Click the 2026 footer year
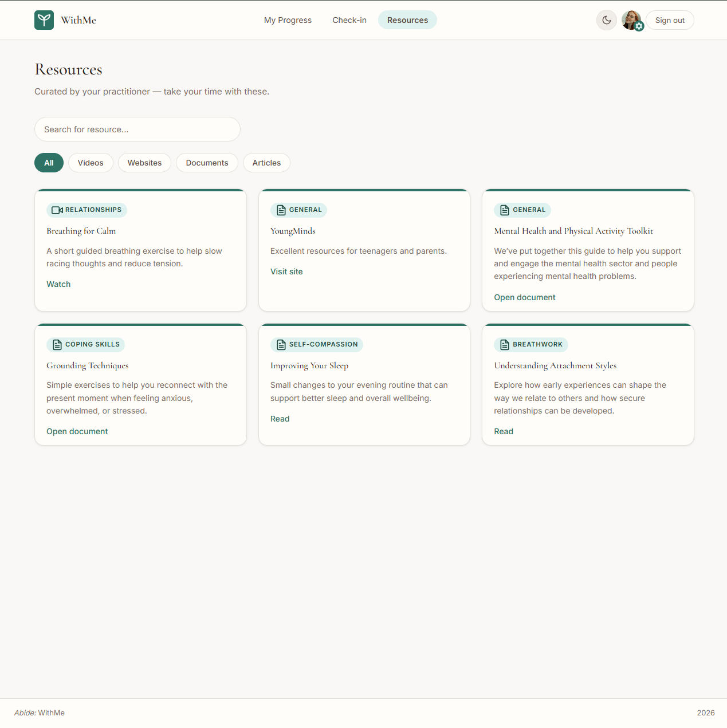 706,713
